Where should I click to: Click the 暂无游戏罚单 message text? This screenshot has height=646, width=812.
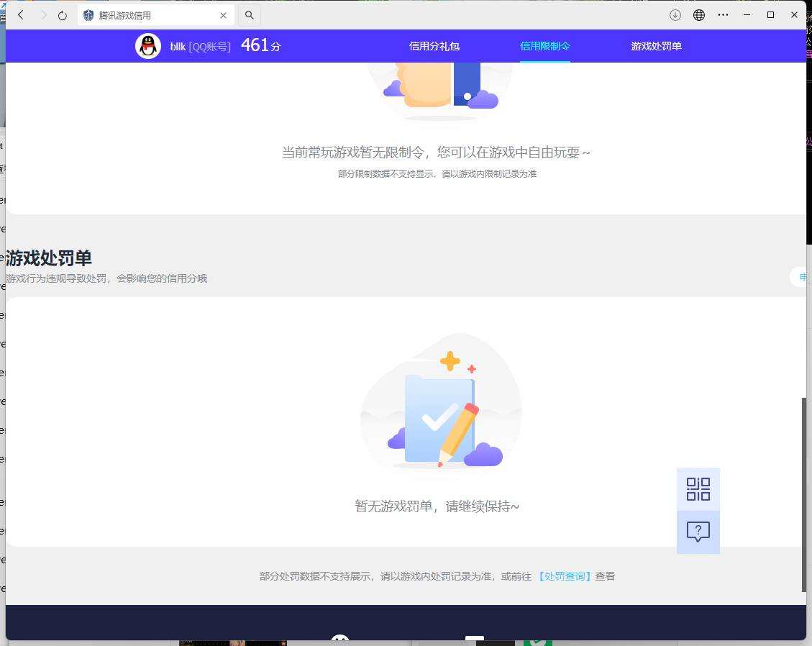click(x=437, y=506)
